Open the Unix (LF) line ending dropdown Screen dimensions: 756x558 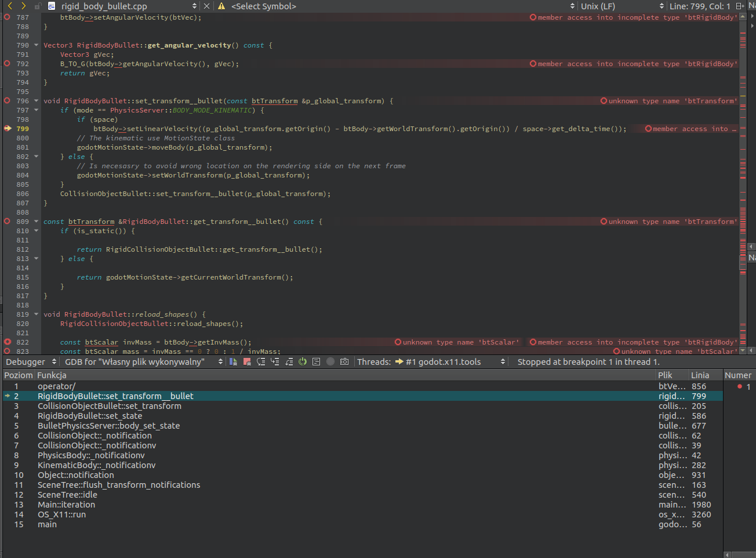(x=622, y=6)
